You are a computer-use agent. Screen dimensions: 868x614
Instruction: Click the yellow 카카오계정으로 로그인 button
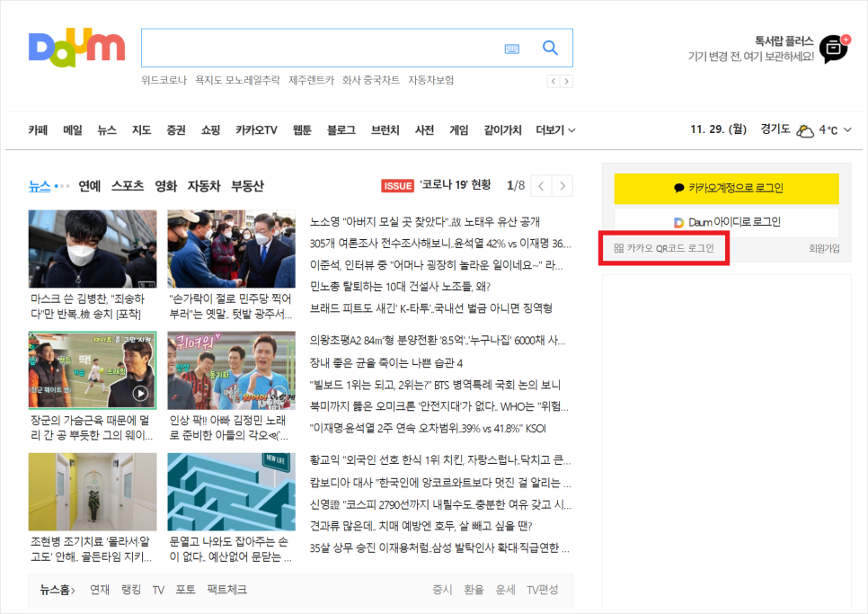726,188
